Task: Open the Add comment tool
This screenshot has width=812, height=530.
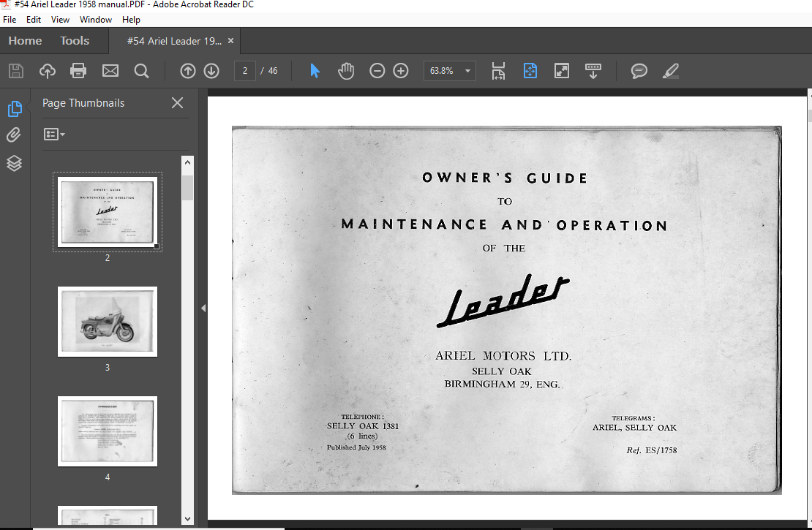Action: click(639, 71)
